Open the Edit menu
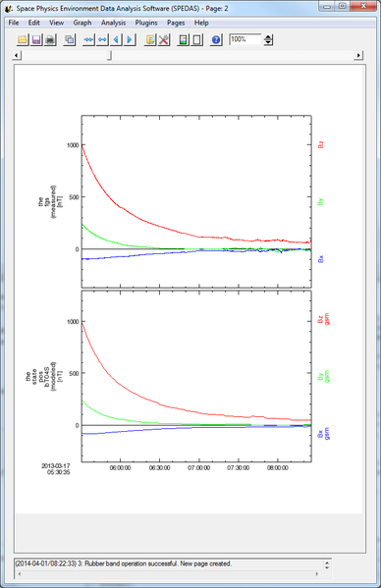381x588 pixels. click(x=33, y=23)
